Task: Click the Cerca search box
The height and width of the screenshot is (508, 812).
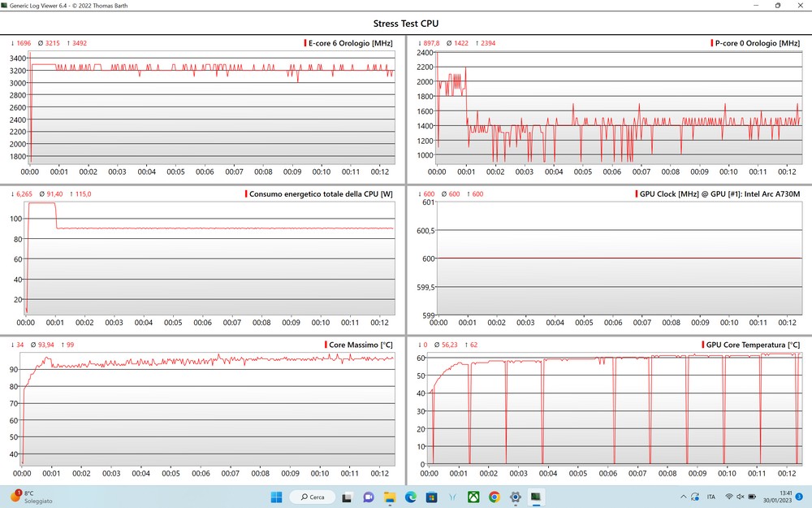Action: [313, 497]
